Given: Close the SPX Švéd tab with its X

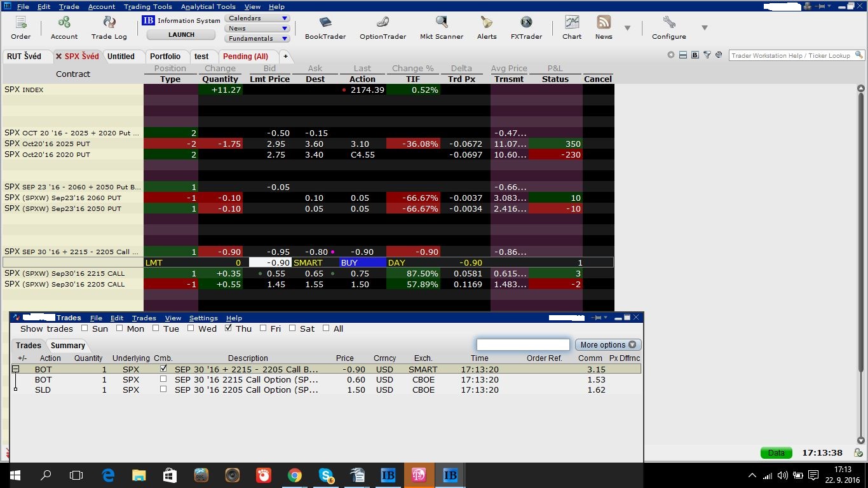Looking at the screenshot, I should (x=58, y=57).
